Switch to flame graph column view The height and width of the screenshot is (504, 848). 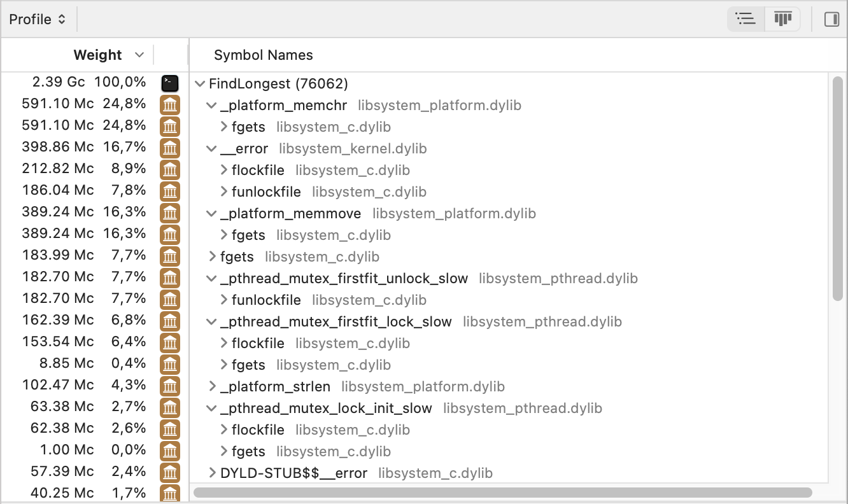(x=782, y=20)
